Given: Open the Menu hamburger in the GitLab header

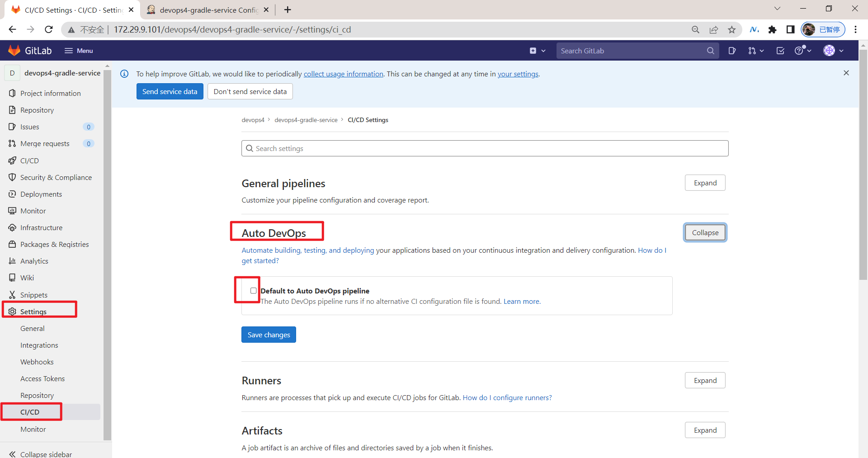Looking at the screenshot, I should tap(79, 51).
